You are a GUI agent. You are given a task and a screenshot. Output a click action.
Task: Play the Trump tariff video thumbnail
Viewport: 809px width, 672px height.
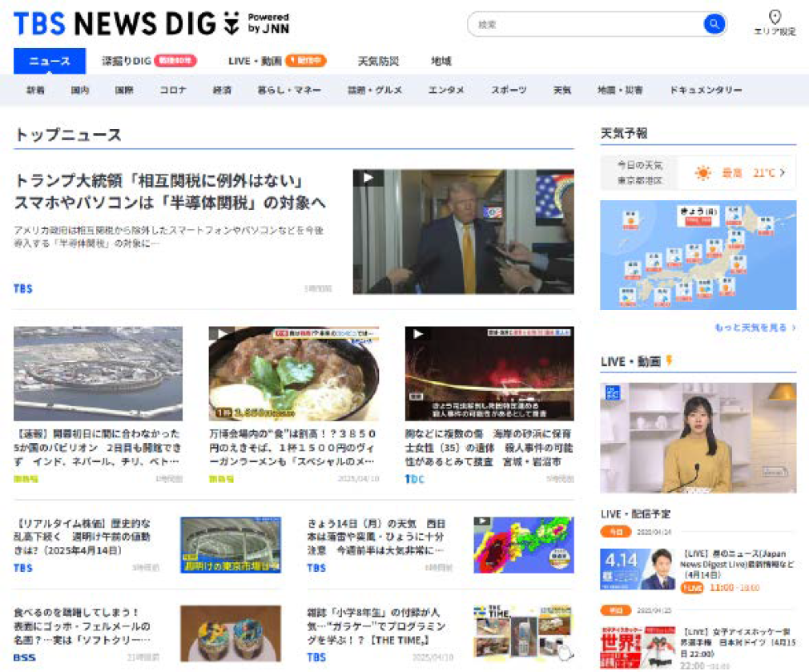pyautogui.click(x=463, y=231)
